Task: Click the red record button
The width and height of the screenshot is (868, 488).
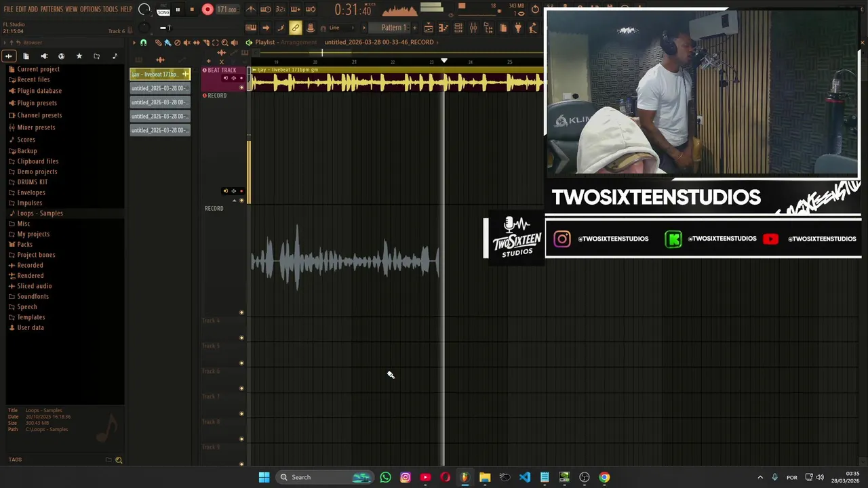Action: (x=208, y=9)
